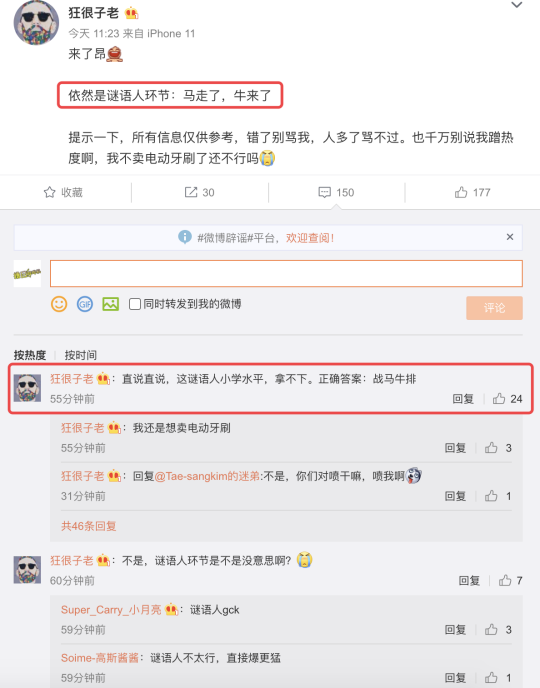Screen dimensions: 540x688
Task: Submit with the 评论 button
Action: click(x=494, y=308)
